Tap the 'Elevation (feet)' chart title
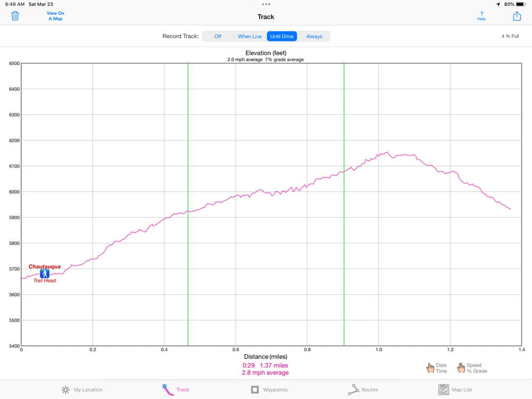532x399 pixels. [266, 53]
